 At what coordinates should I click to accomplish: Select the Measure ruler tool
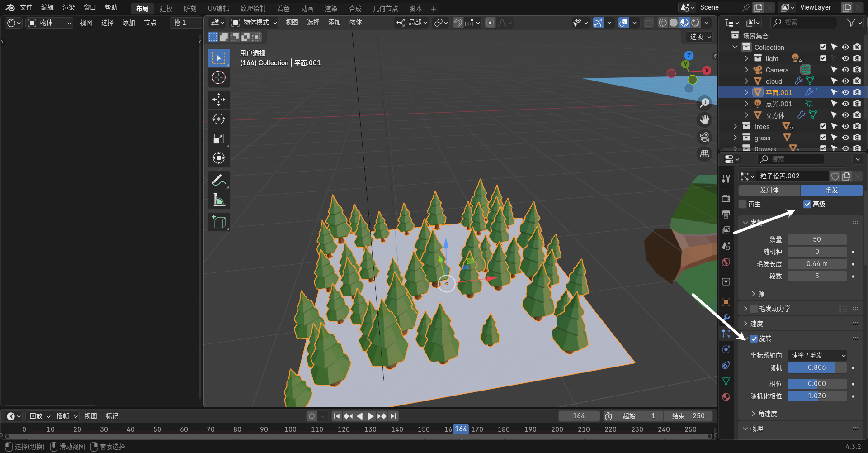click(x=219, y=200)
